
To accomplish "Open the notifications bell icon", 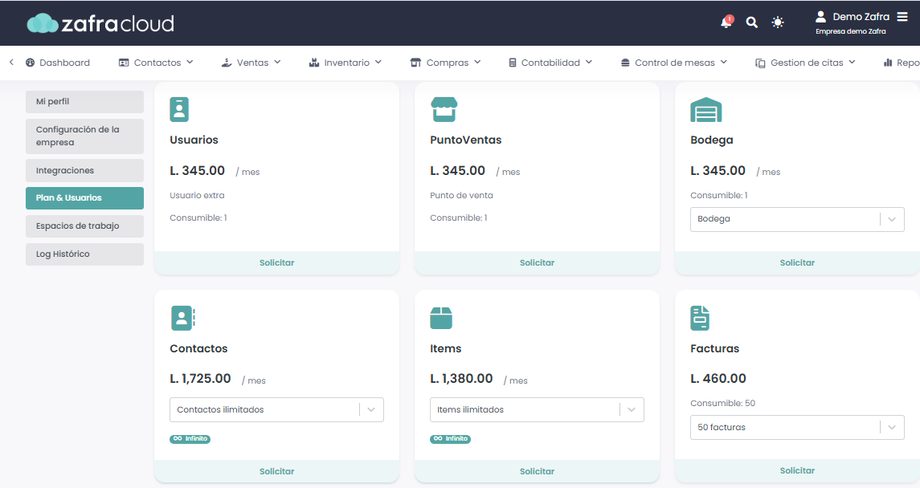I will click(726, 22).
